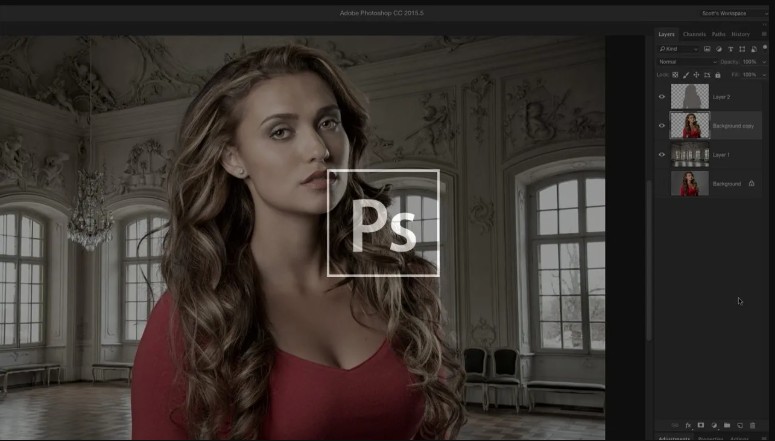Screen dimensions: 775x441
Task: Select Background layer thumbnail
Action: pos(689,183)
